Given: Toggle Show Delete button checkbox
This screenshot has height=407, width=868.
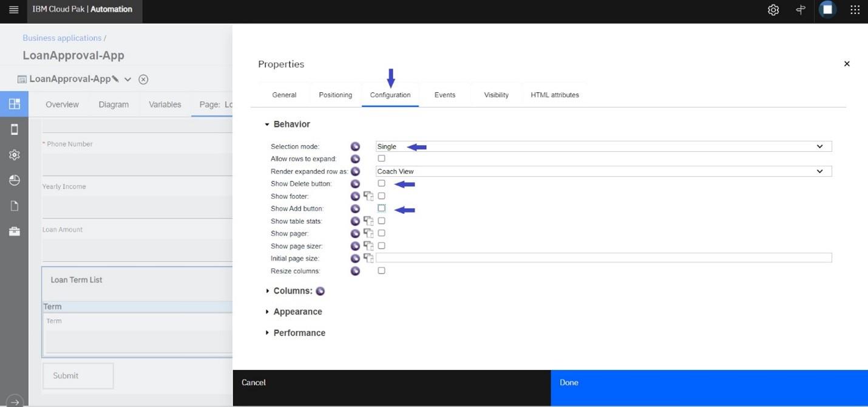Looking at the screenshot, I should 381,183.
